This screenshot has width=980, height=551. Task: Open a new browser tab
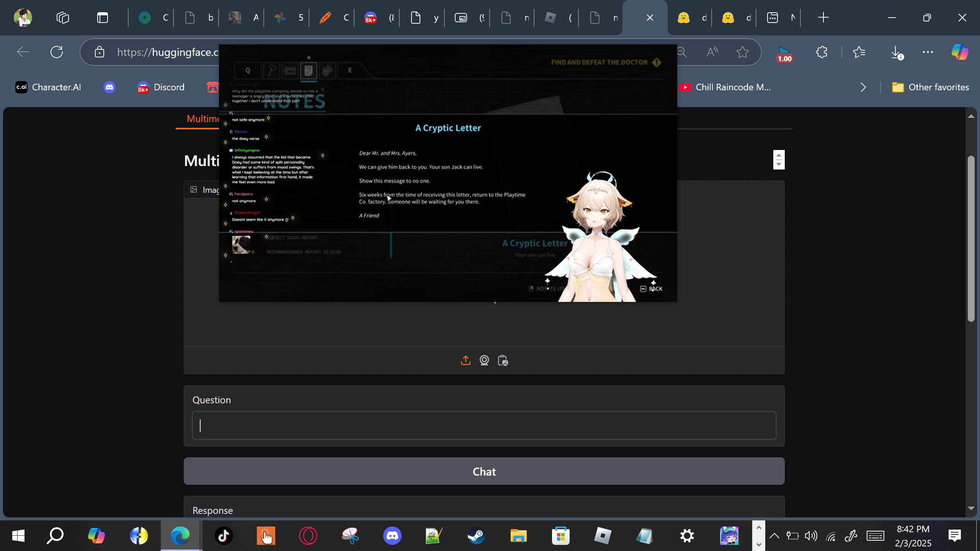coord(823,18)
